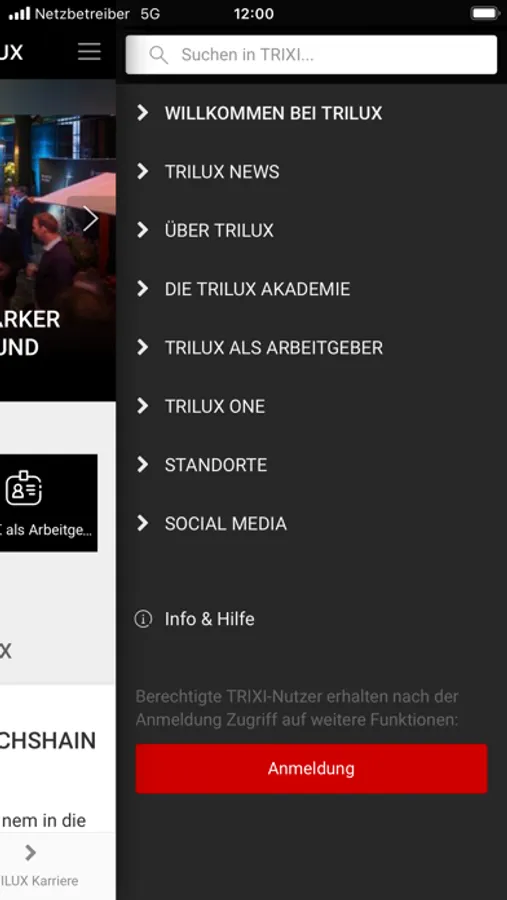
Task: Tap the chevron above TRILUX Karriere
Action: pos(30,853)
